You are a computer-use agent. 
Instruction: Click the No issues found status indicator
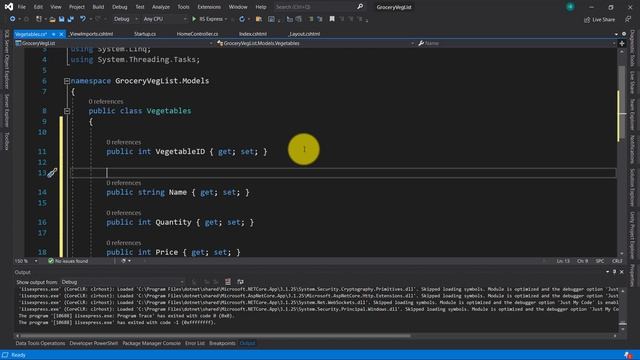tap(68, 261)
